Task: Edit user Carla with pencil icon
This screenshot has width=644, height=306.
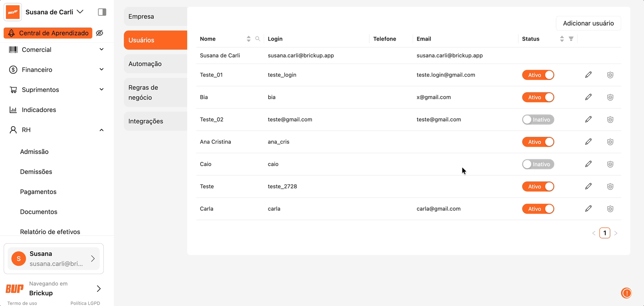Action: click(x=588, y=209)
